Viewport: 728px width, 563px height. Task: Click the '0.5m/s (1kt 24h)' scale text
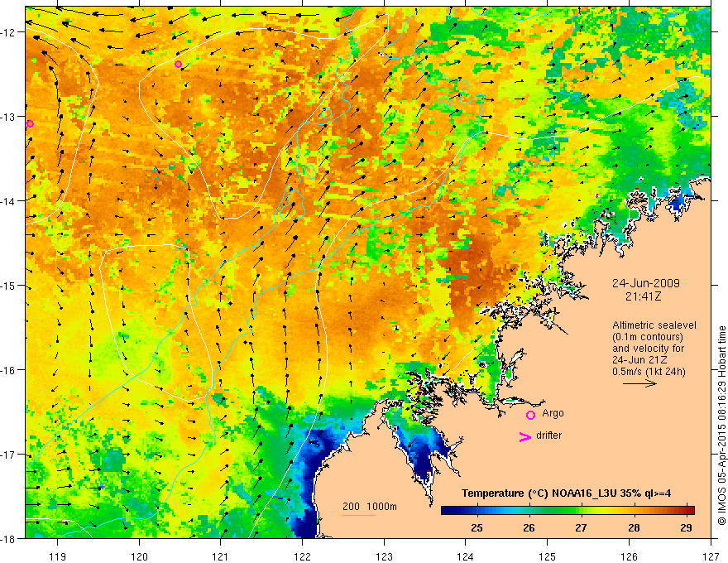click(649, 372)
